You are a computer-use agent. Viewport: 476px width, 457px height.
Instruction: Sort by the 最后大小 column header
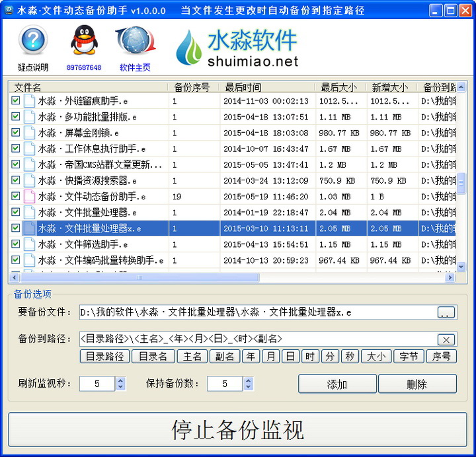[340, 87]
